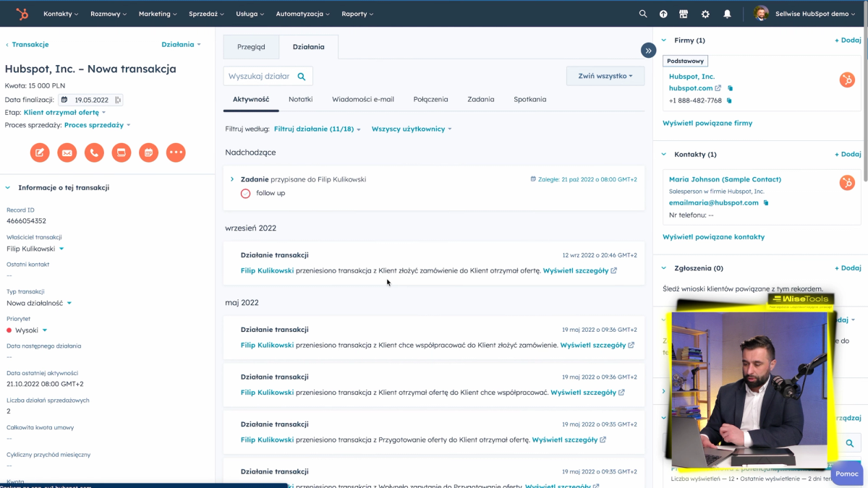Select the Wiadomości e-mail tab
The image size is (868, 488).
click(363, 99)
